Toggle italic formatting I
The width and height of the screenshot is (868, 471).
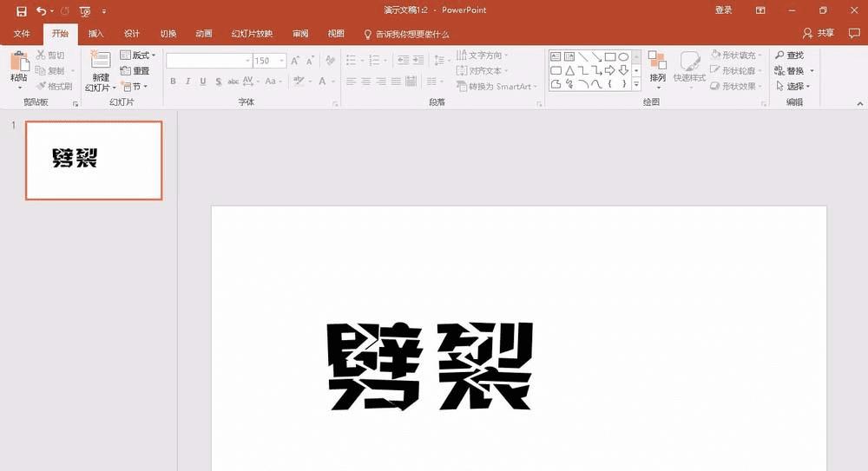[187, 82]
